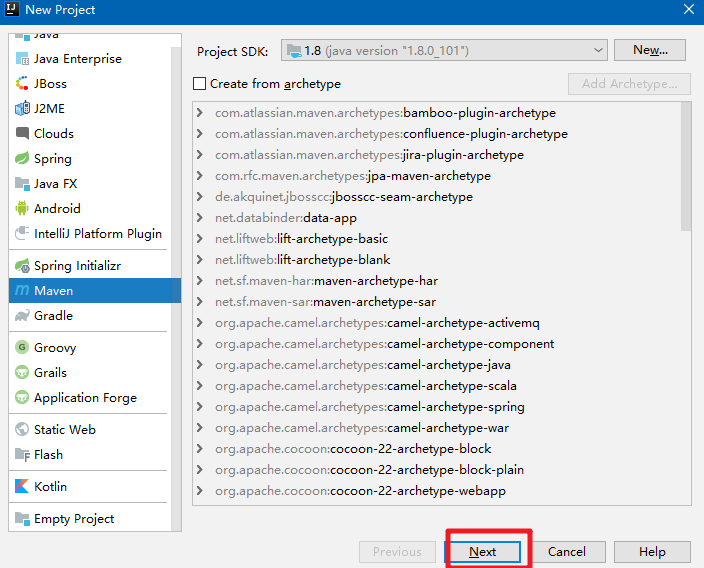
Task: Expand lift-archetype-basic node
Action: point(200,239)
